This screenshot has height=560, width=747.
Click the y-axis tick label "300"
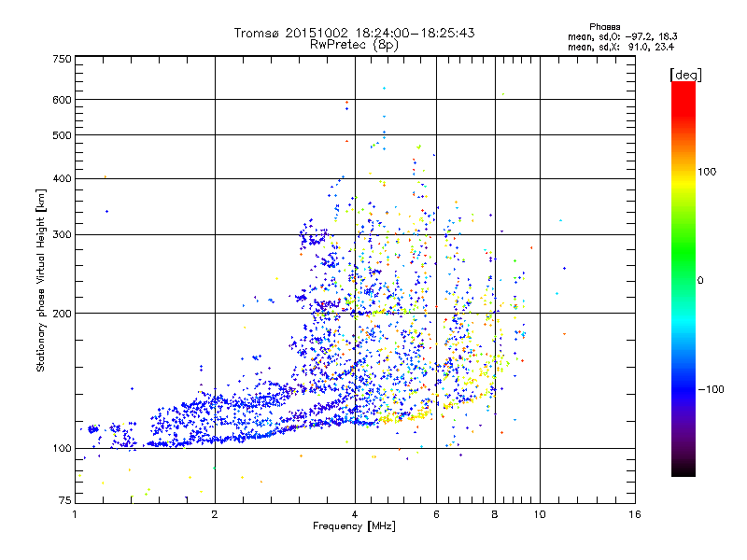click(x=62, y=234)
